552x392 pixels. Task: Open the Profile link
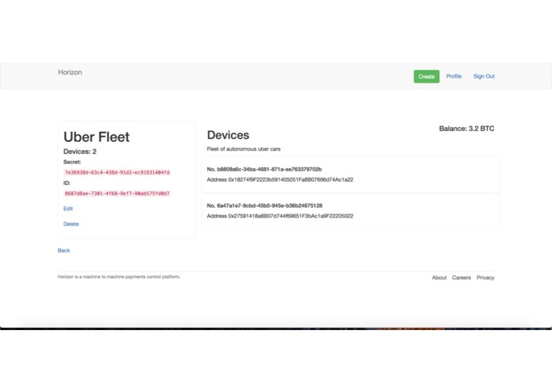tap(454, 76)
